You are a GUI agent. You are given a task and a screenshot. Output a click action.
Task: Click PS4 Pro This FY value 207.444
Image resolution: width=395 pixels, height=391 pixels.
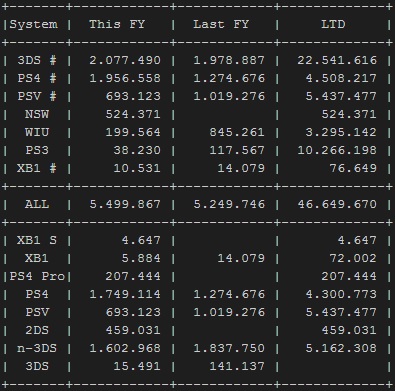133,276
